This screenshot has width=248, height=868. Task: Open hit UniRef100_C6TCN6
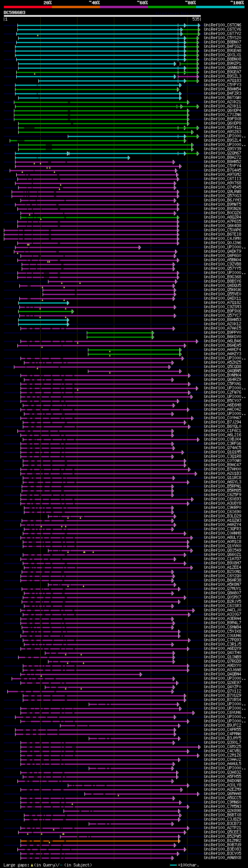pyautogui.click(x=222, y=25)
